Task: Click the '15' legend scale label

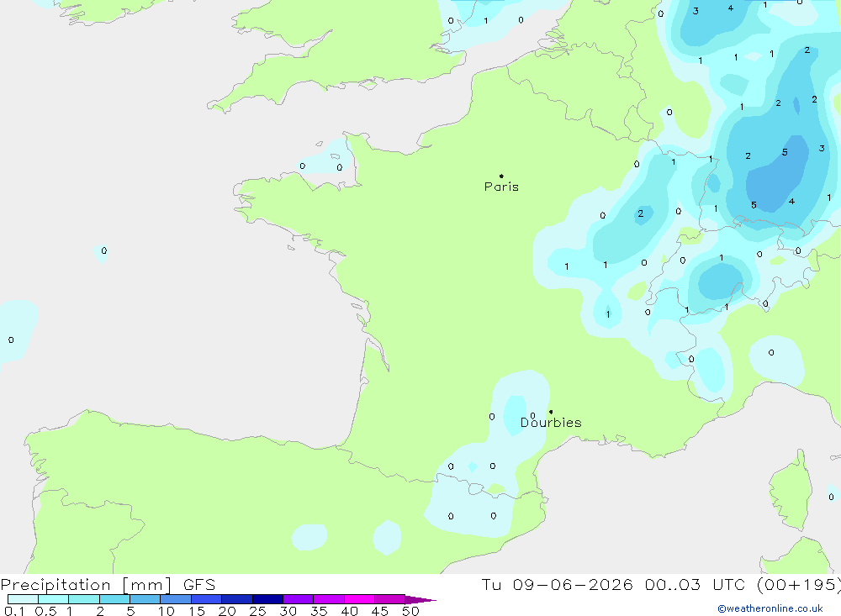Action: (x=197, y=611)
